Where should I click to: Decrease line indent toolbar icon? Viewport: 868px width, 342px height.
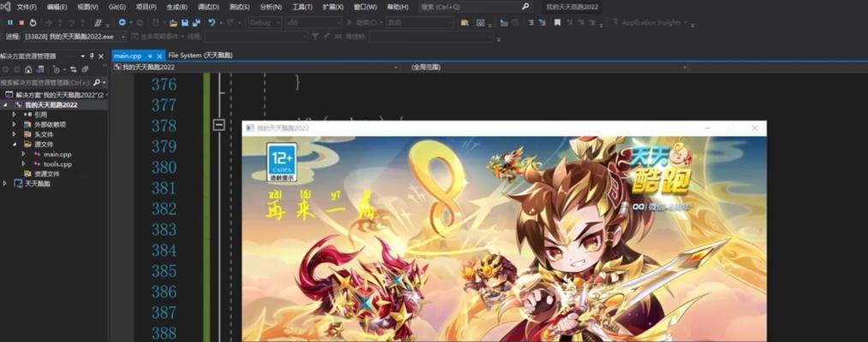(x=531, y=22)
